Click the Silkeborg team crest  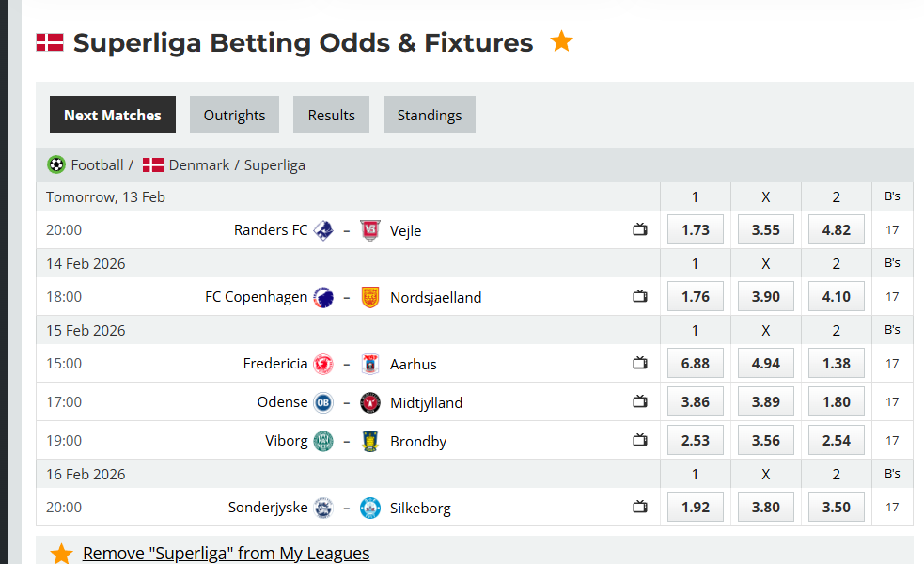[x=370, y=508]
